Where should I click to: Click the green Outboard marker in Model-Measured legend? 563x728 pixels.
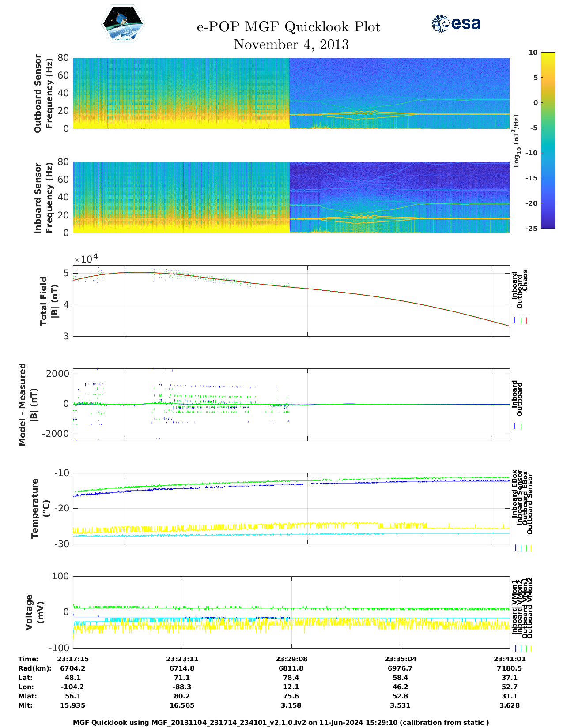point(521,426)
